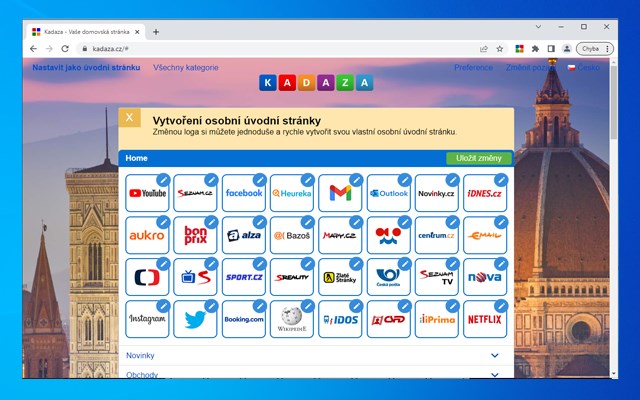640x400 pixels.
Task: Open the Centrum.cz tile
Action: (437, 235)
